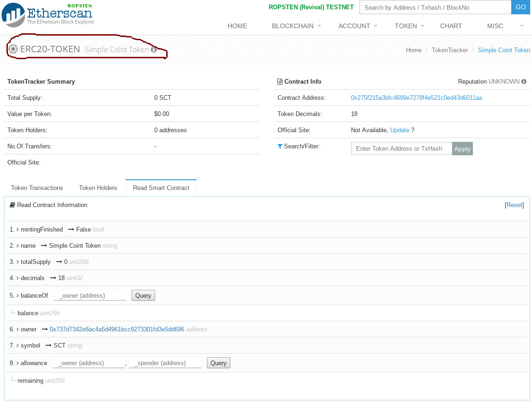532x403 pixels.
Task: Switch to the Token Transactions tab
Action: pos(37,188)
